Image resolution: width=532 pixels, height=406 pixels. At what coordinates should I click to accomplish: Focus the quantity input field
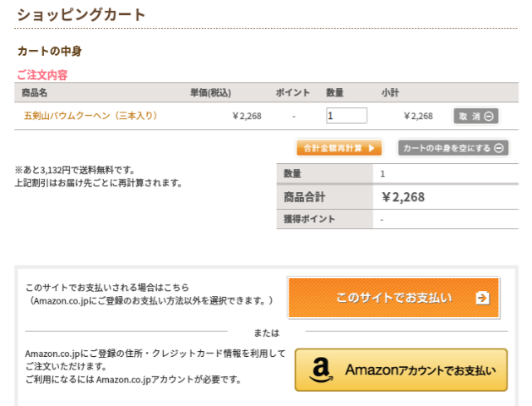[347, 116]
